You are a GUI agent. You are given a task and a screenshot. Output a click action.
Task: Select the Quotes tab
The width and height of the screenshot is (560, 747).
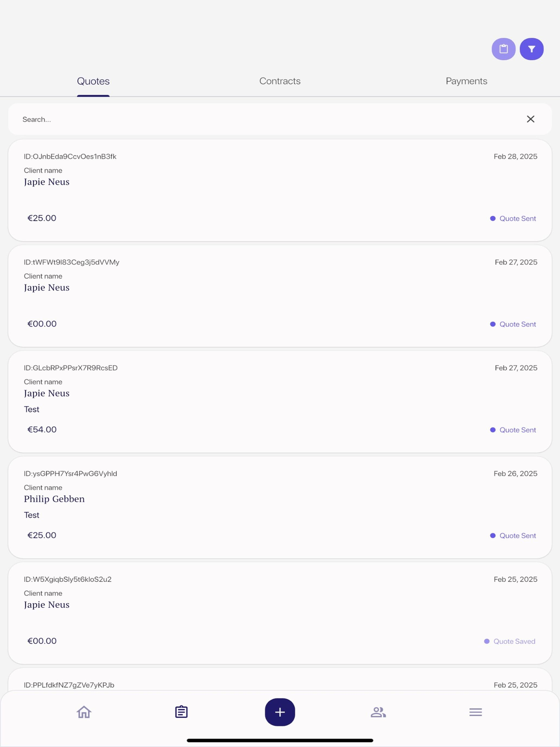tap(93, 81)
